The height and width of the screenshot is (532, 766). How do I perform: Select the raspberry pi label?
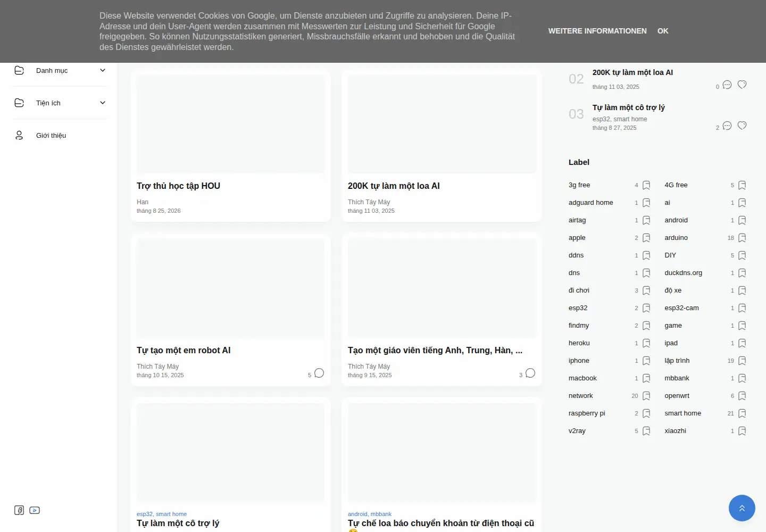coord(587,413)
